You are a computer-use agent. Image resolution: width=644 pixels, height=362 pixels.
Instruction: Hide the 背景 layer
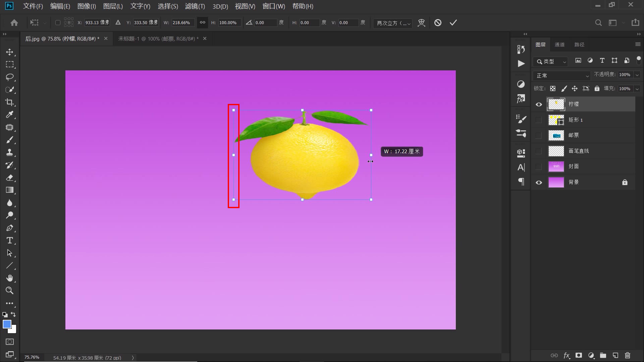coord(539,182)
